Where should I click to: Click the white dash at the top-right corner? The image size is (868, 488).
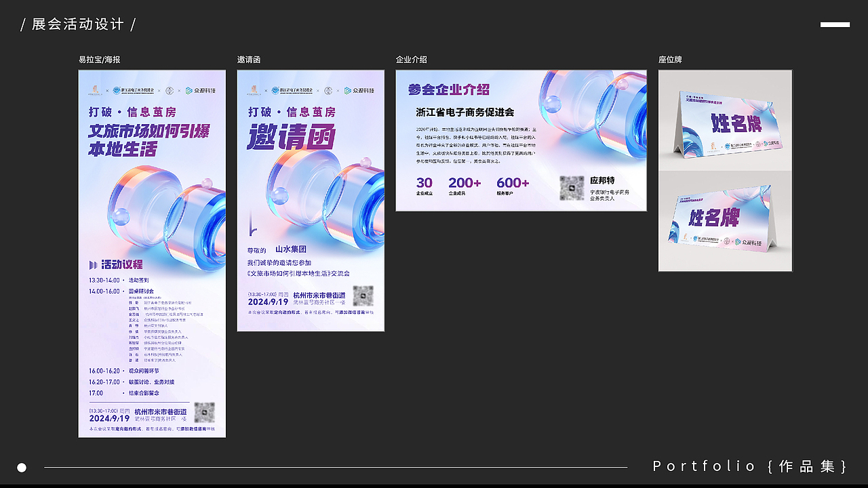click(x=835, y=24)
